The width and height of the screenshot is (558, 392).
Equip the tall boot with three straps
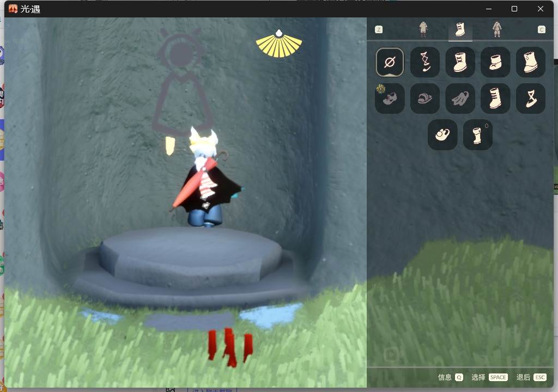pyautogui.click(x=495, y=99)
